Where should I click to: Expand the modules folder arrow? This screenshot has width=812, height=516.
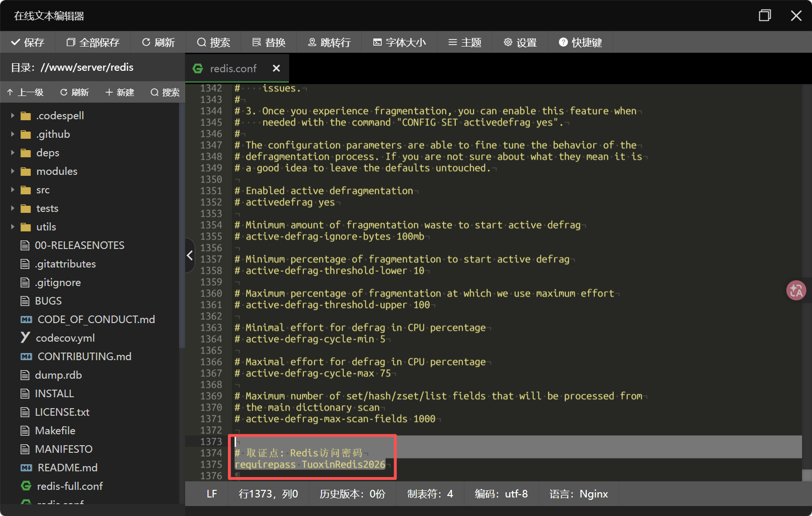[x=13, y=171]
